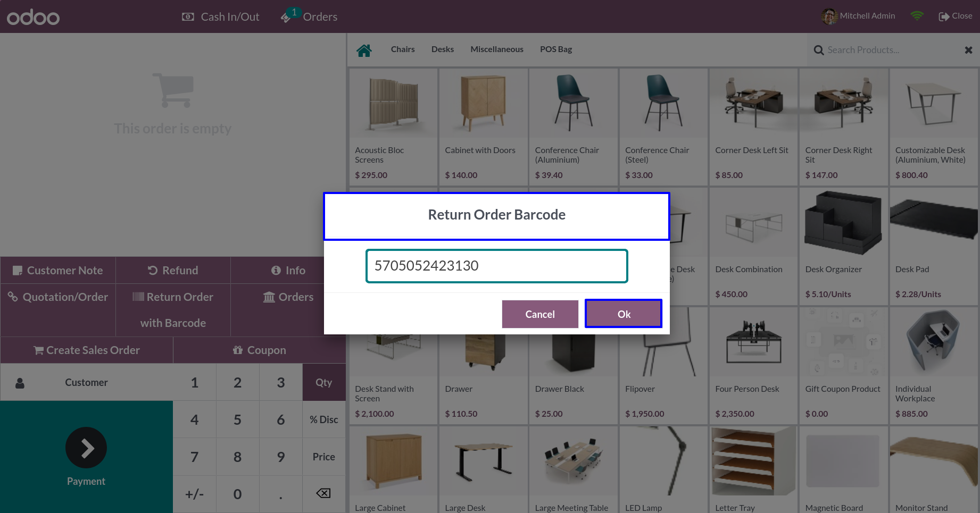The width and height of the screenshot is (980, 513).
Task: Open Orders from the top bar
Action: pos(309,17)
